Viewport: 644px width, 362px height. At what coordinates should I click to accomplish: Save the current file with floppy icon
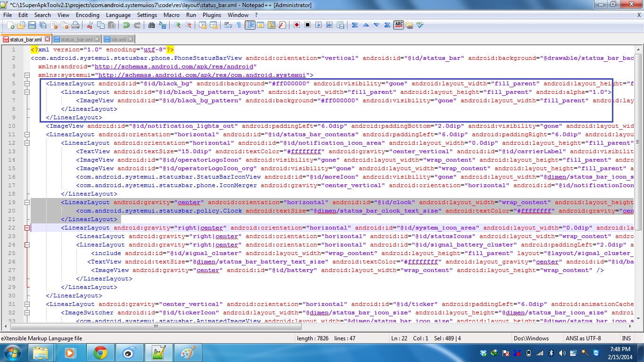tap(32, 25)
